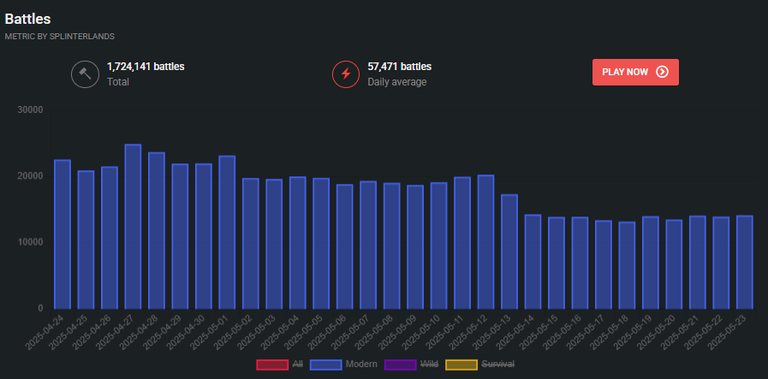The image size is (768, 379).
Task: Select the bar for 2025-05-18
Action: 627,265
